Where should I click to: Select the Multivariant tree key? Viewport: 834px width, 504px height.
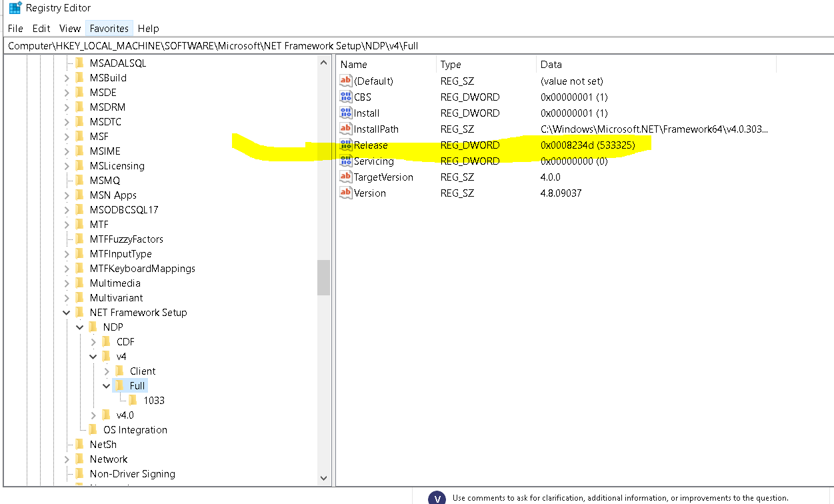click(x=117, y=297)
